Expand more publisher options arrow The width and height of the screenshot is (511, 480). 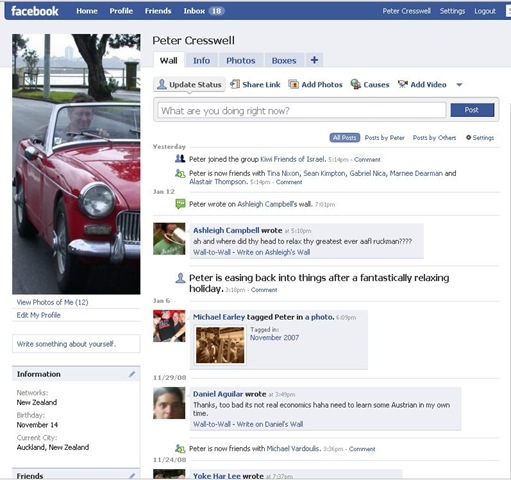point(459,85)
